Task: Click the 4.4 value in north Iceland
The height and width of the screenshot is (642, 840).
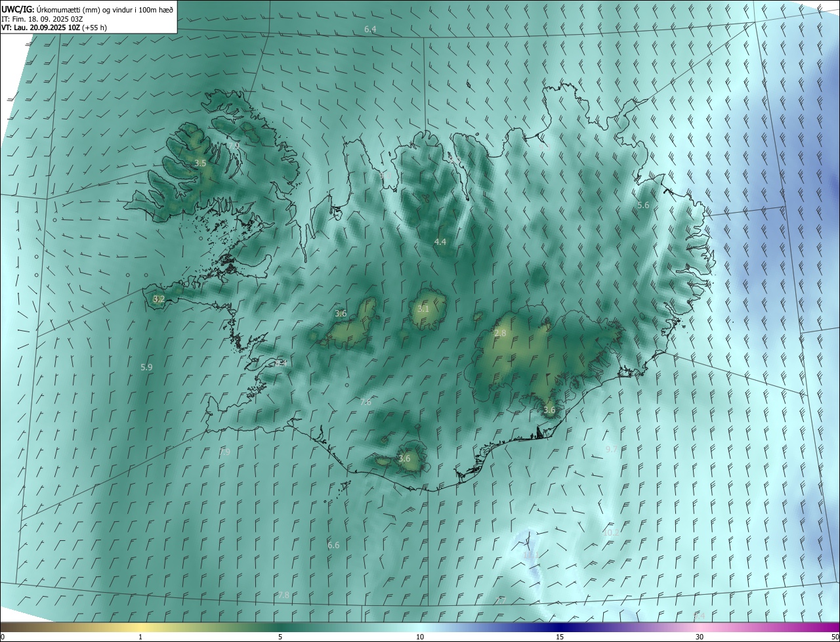Action: (440, 242)
